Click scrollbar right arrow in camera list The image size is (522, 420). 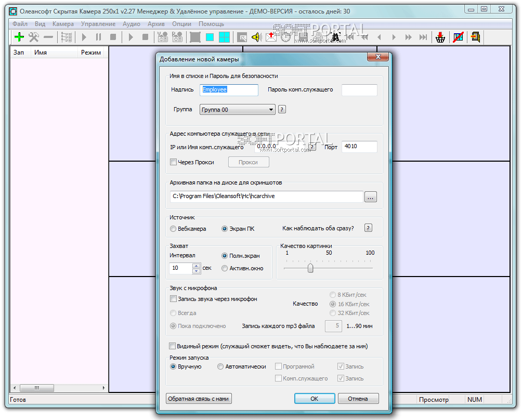point(103,388)
